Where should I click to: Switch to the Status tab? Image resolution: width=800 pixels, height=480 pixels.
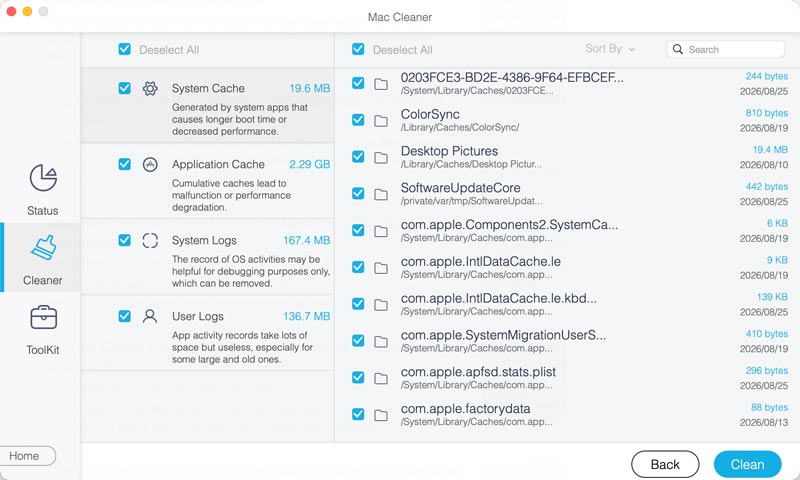click(43, 189)
